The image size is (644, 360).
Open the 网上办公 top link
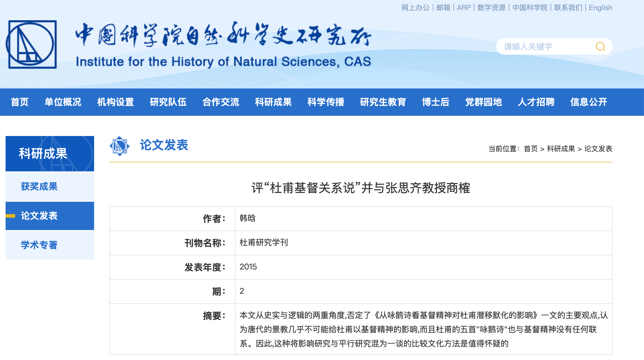click(415, 8)
